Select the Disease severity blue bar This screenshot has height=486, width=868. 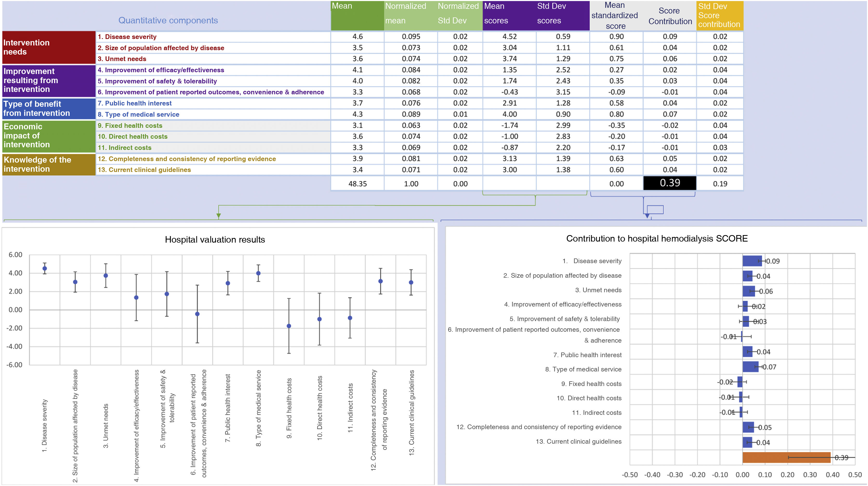(752, 261)
